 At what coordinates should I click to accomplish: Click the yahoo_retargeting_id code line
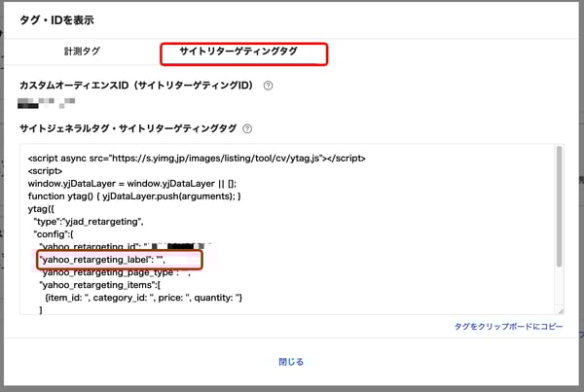click(x=126, y=247)
